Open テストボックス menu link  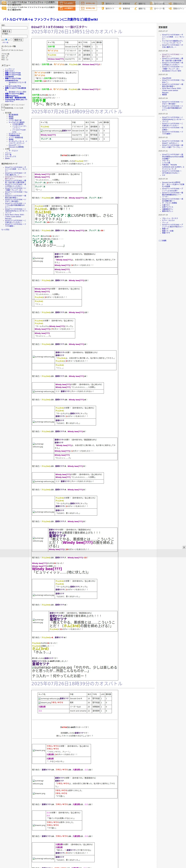pos(10,156)
